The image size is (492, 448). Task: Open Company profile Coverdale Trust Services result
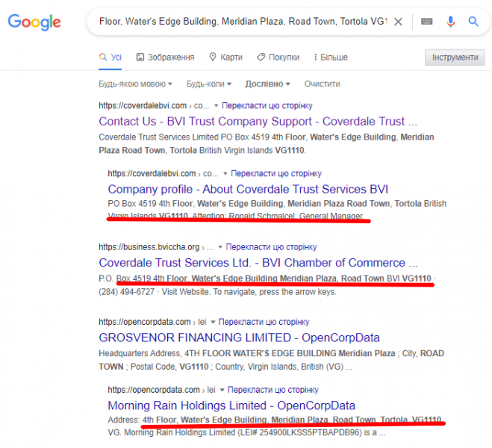pyautogui.click(x=248, y=189)
